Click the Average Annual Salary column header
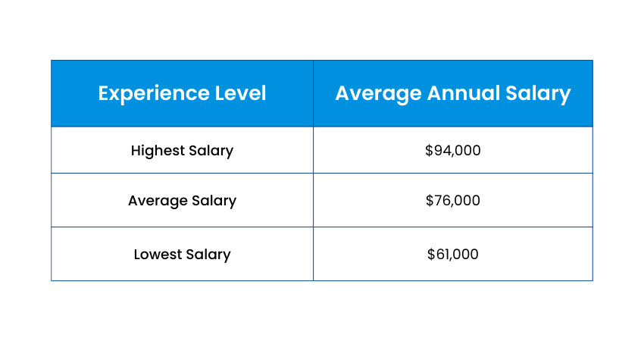Screen dimensions: 644x341 pos(452,93)
